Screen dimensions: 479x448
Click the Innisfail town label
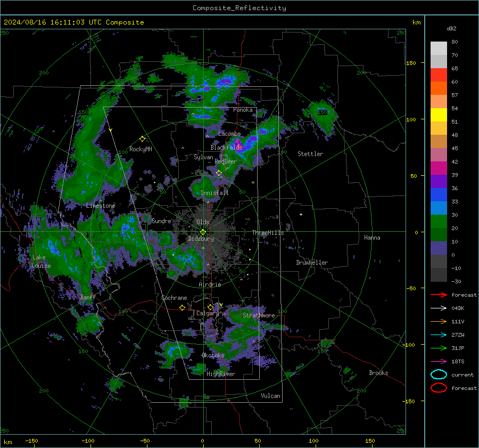click(x=214, y=193)
